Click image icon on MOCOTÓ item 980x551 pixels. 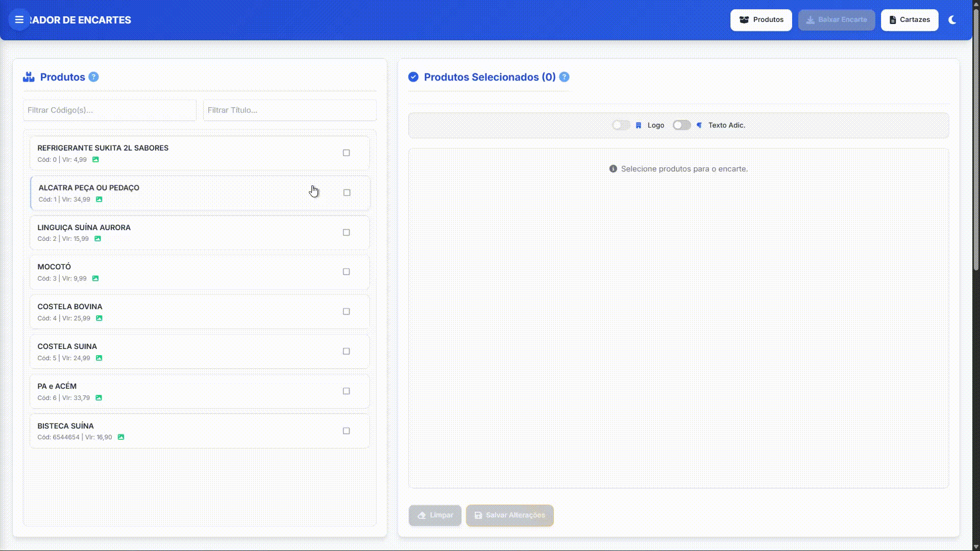[x=95, y=279]
